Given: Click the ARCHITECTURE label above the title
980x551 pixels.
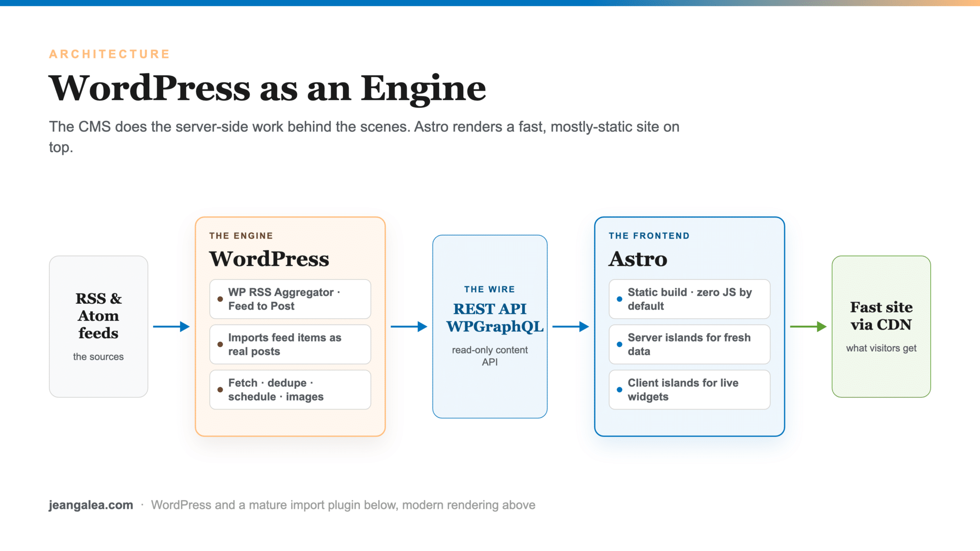Looking at the screenshot, I should coord(109,54).
